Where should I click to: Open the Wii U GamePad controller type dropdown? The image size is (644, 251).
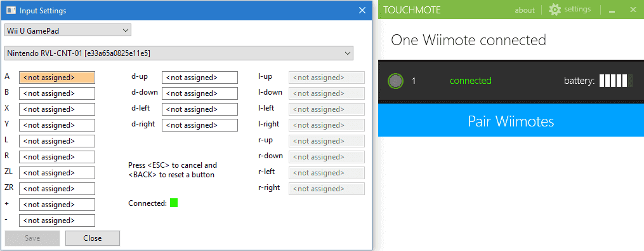[x=67, y=30]
